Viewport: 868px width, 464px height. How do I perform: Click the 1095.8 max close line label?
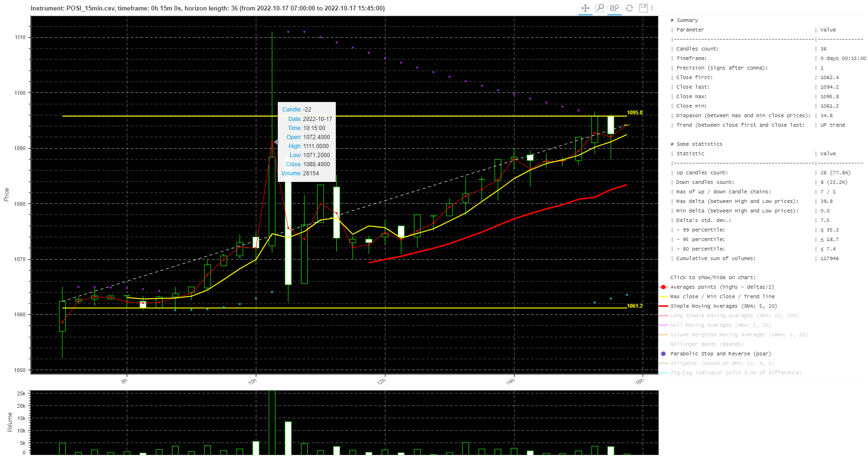pos(635,113)
